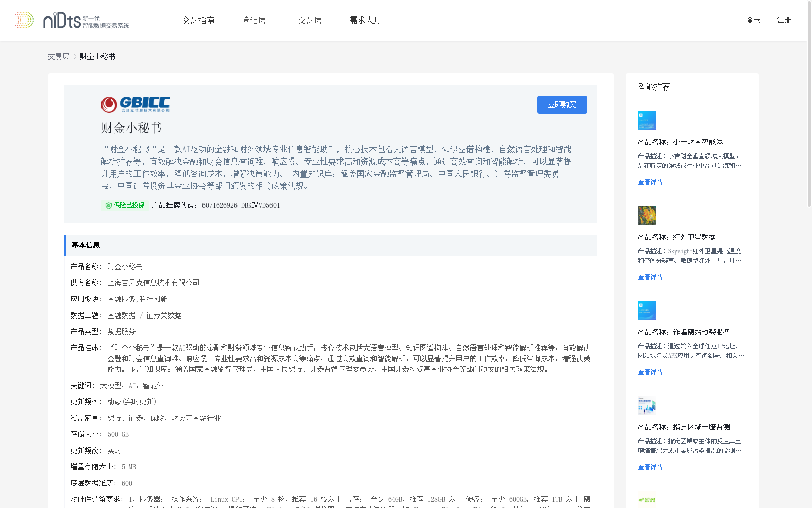Click the 立即购买 button
Screen dimensions: 812x508
pyautogui.click(x=562, y=105)
